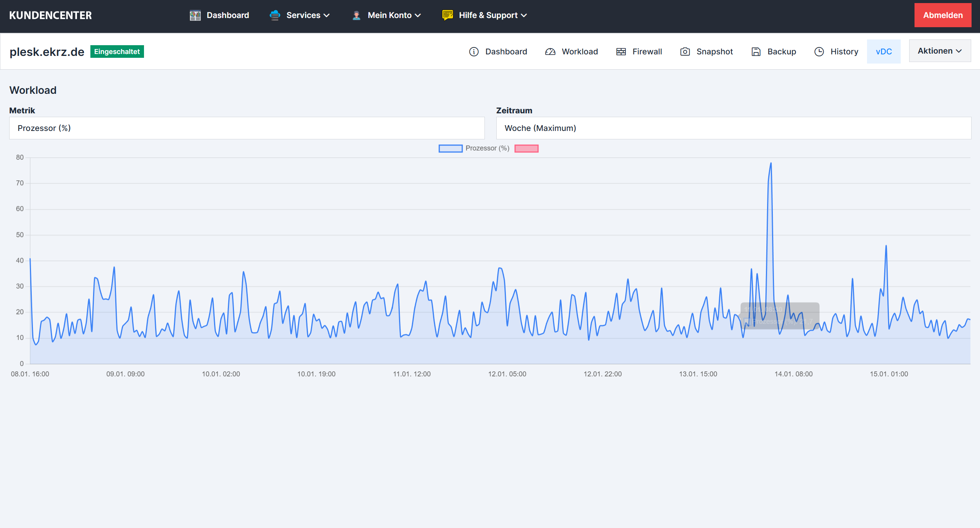
Task: Click the Services cloud server icon
Action: pyautogui.click(x=275, y=15)
